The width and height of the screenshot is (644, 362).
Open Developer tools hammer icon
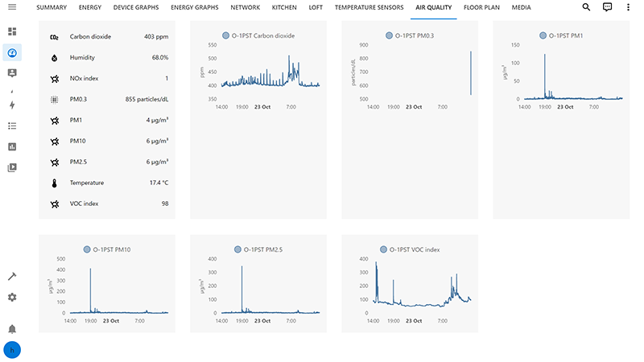point(12,277)
